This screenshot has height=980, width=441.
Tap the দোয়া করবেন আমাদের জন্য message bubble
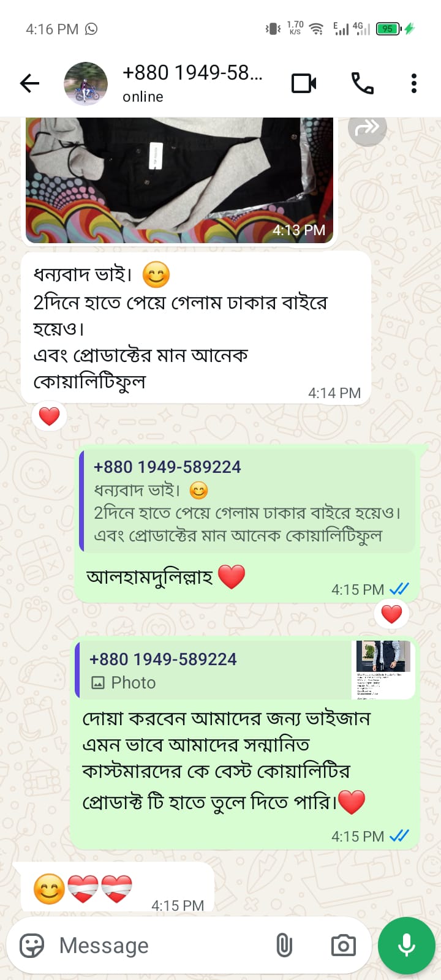pyautogui.click(x=245, y=743)
